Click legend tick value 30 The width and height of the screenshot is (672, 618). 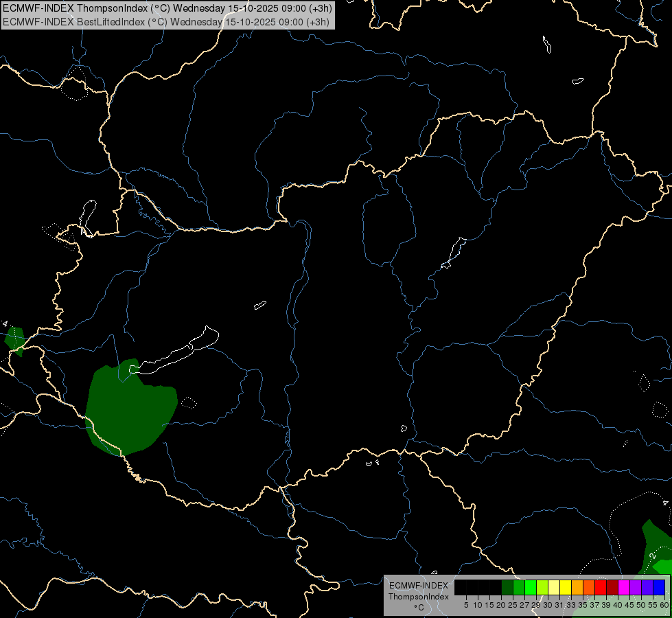coord(548,605)
